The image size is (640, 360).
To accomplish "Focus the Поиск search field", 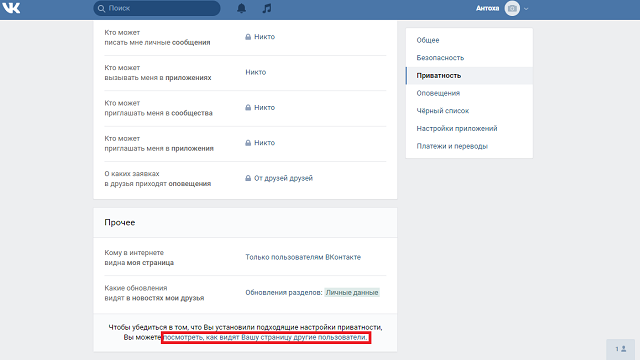I will tap(157, 8).
